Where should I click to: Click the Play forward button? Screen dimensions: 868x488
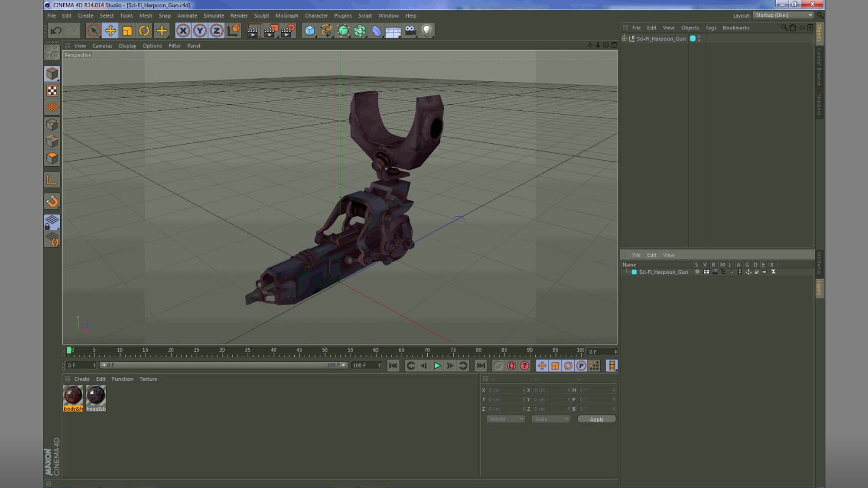tap(437, 366)
